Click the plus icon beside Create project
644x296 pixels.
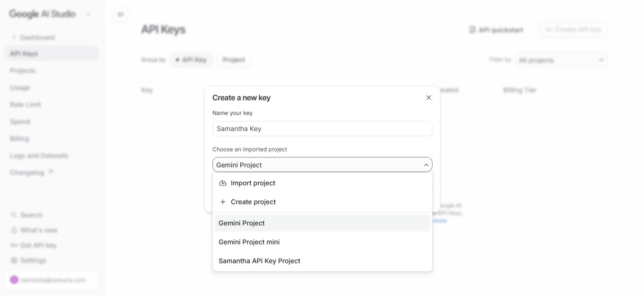click(223, 202)
